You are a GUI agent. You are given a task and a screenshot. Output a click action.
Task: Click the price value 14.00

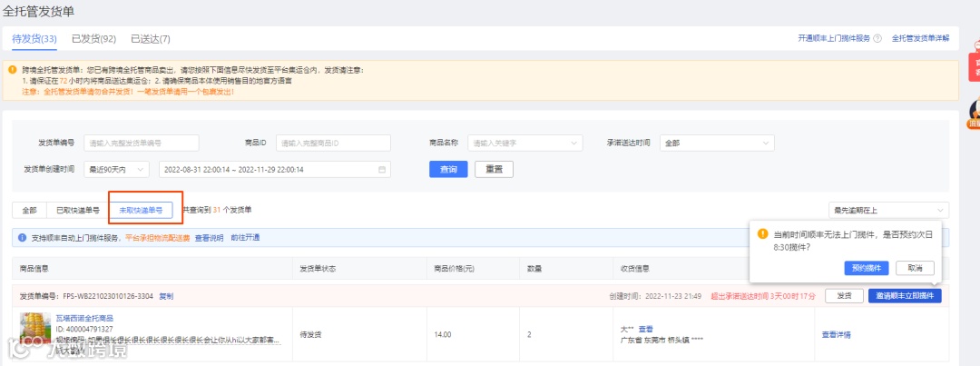tap(443, 335)
